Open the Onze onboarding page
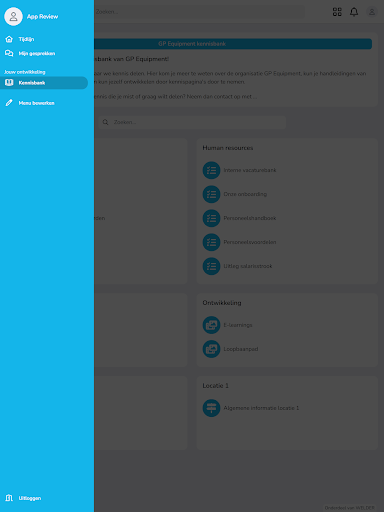Viewport: 384px width, 512px height. (x=245, y=194)
